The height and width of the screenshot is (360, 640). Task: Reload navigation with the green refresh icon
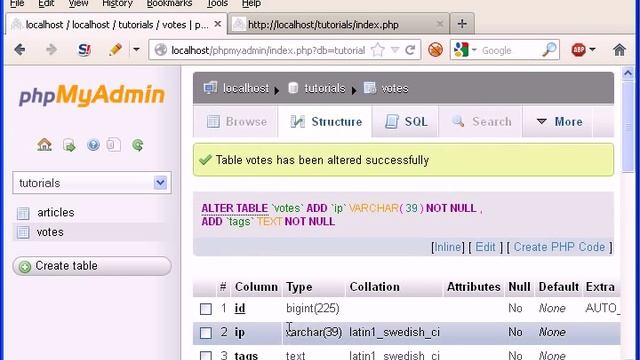(x=138, y=145)
